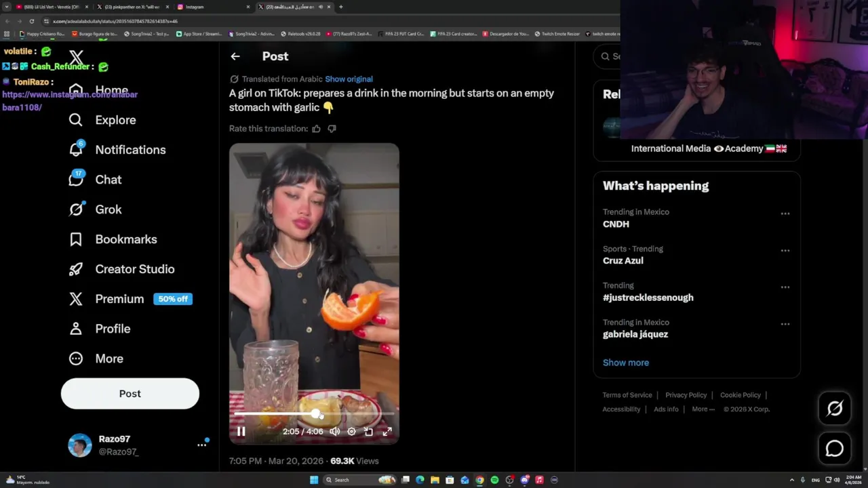Open Notifications in the sidebar
This screenshot has width=868, height=488.
117,150
